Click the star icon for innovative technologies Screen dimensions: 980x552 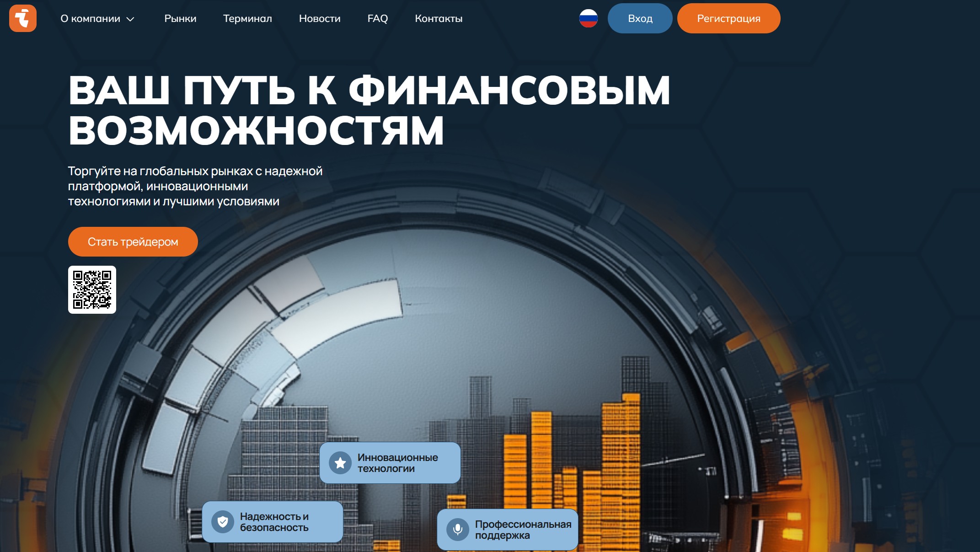tap(340, 463)
